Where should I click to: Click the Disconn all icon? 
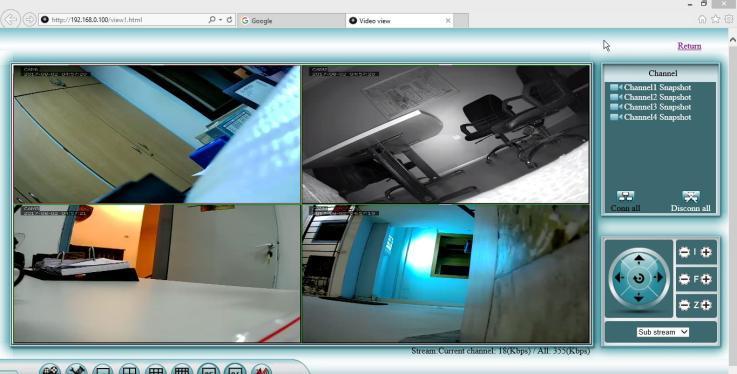click(690, 196)
